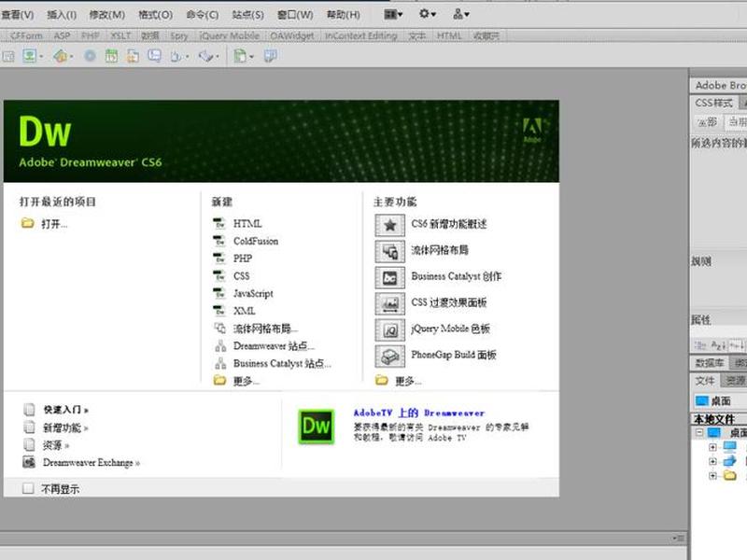Select the 数据库 panel tab
Screen dimensions: 747x560
click(710, 363)
